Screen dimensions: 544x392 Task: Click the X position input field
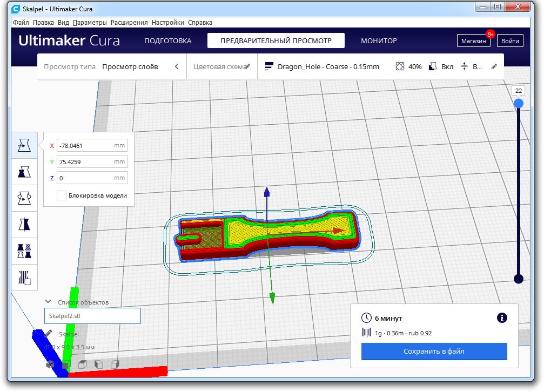click(x=92, y=146)
